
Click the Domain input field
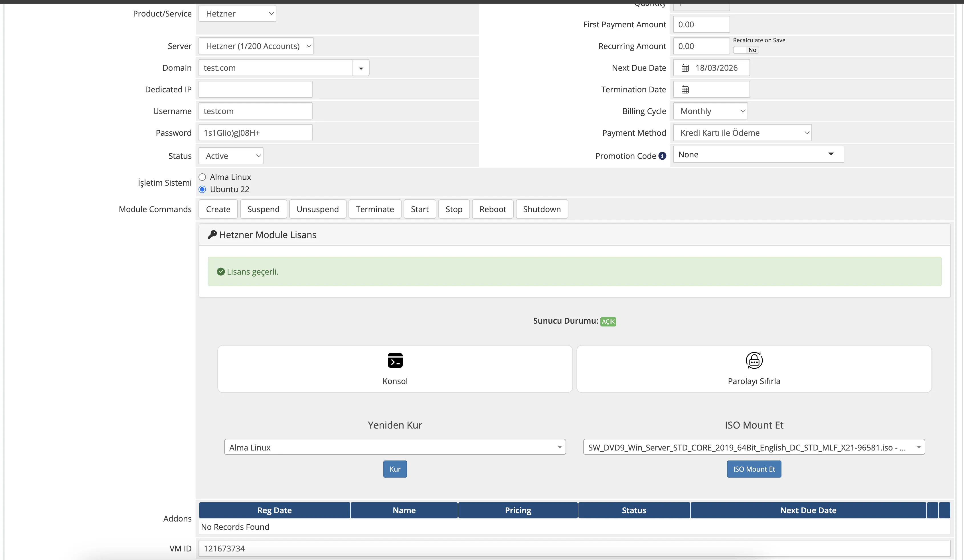pos(276,68)
